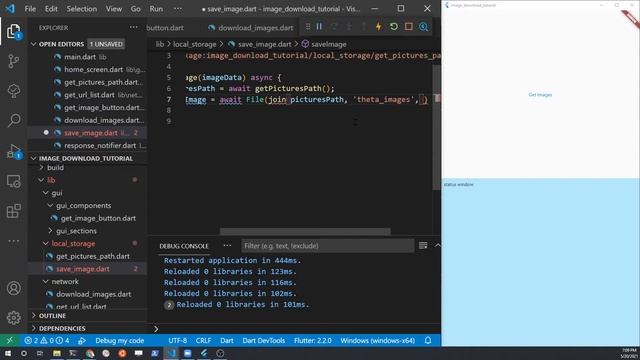Open the Search view in activity bar

coord(13,120)
